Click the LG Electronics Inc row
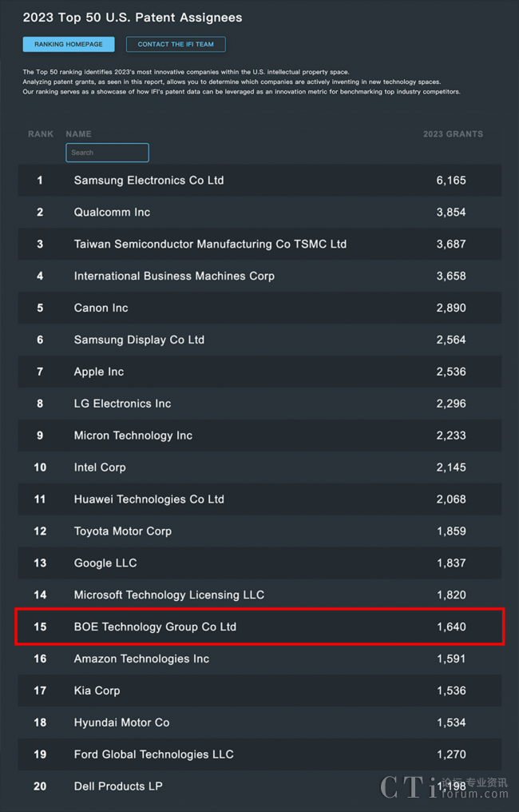Screen dimensions: 519x812 pyautogui.click(x=122, y=404)
